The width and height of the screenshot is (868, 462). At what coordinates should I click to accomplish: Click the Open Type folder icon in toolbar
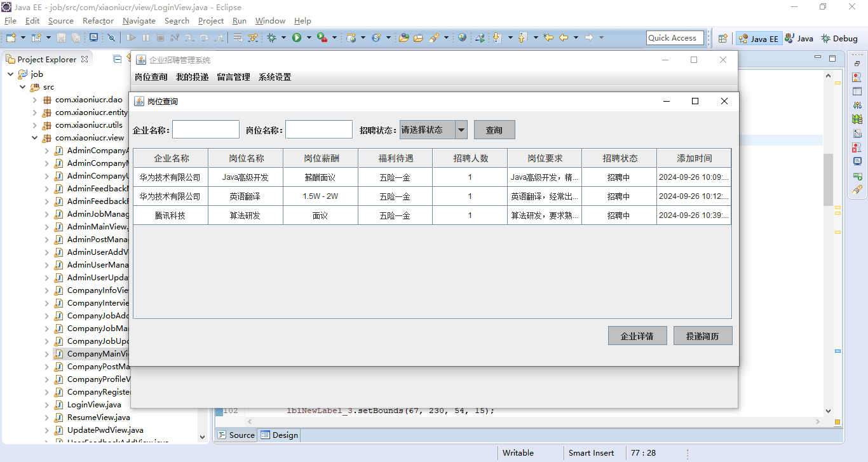403,37
